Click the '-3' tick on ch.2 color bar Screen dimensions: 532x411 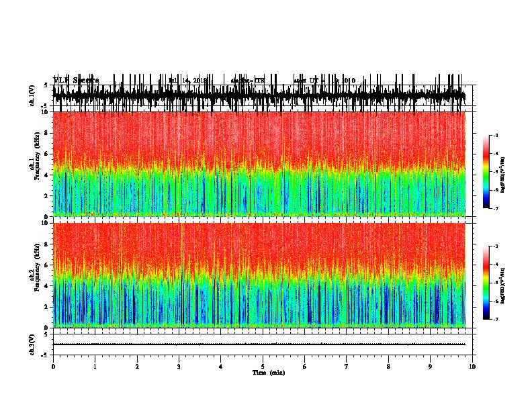(496, 246)
